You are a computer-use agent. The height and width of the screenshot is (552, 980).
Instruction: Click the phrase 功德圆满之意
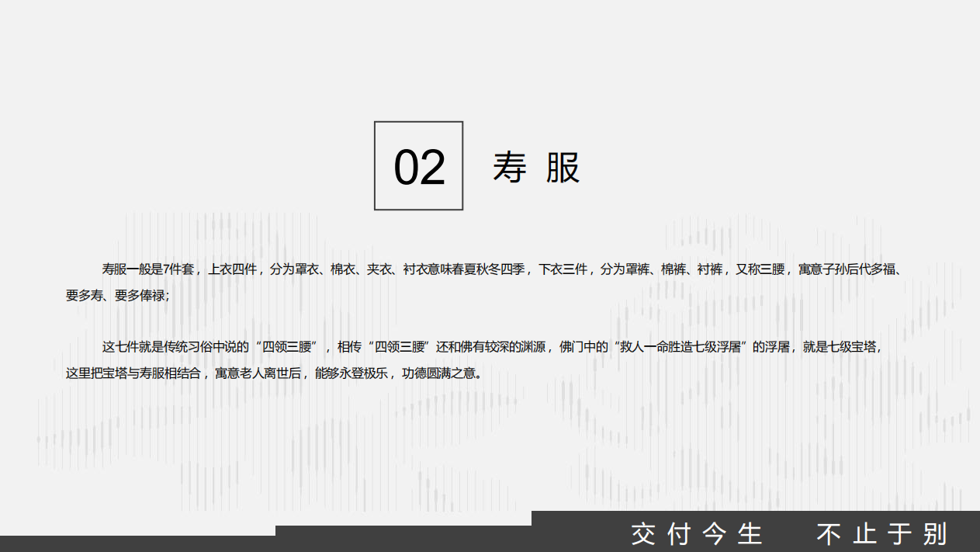point(438,373)
